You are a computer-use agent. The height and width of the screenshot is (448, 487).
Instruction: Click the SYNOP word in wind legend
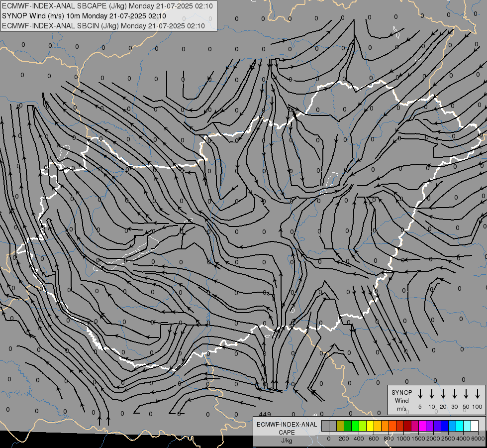coord(401,393)
